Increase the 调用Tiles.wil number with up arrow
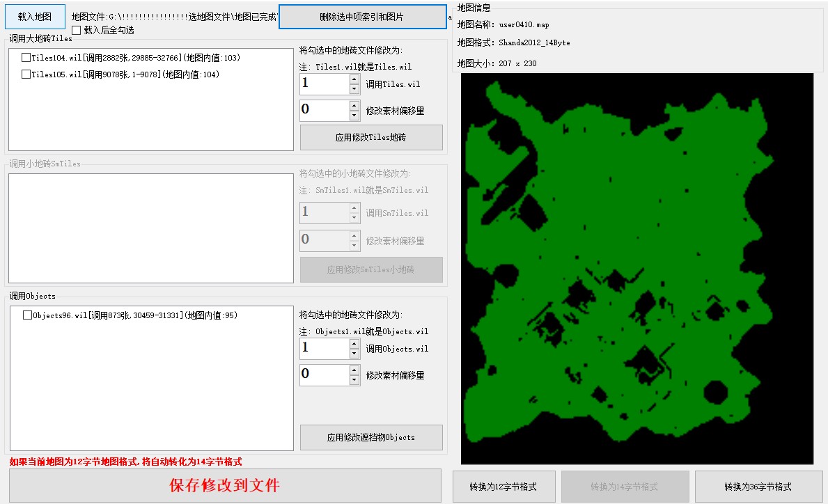The width and height of the screenshot is (828, 504). pos(354,79)
